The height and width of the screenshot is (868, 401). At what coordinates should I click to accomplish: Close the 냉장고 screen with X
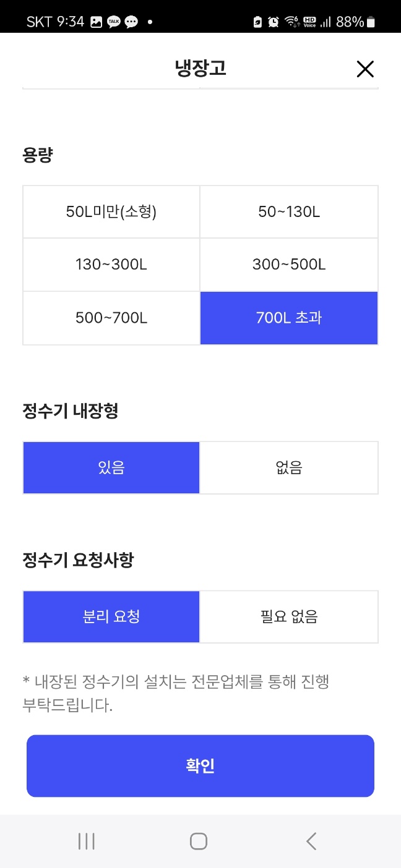click(365, 69)
